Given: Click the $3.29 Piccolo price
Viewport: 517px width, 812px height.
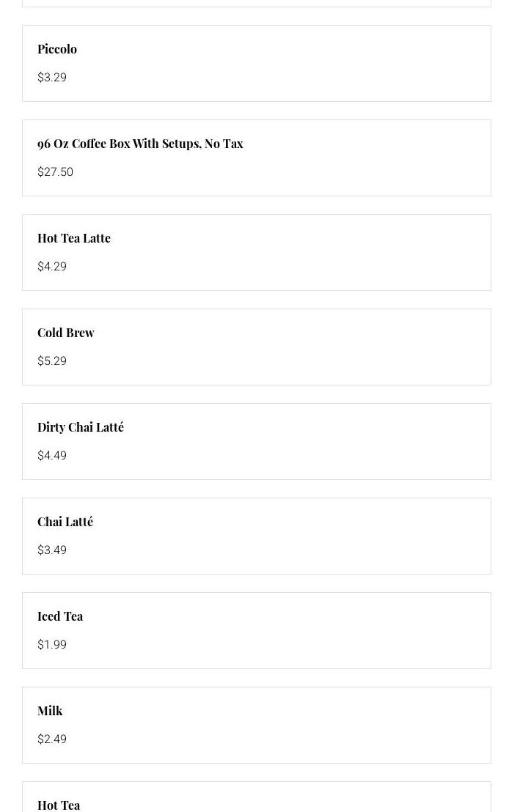Looking at the screenshot, I should point(52,78).
